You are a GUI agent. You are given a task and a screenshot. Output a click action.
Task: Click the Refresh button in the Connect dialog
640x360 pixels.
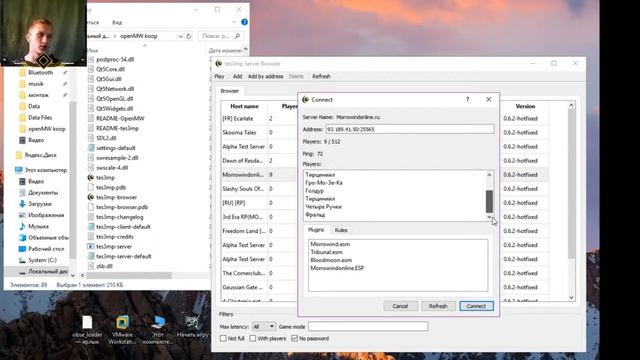coord(438,306)
